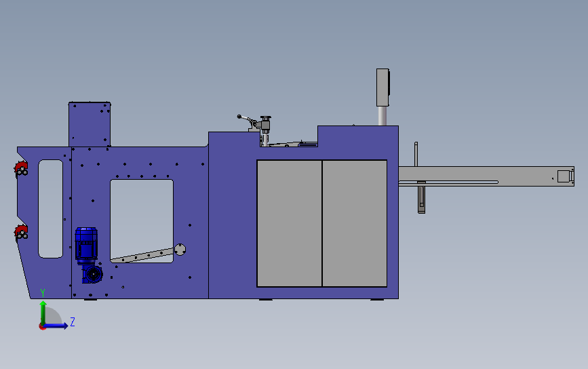
Task: Click the angled gray bar in the window
Action: coord(142,255)
